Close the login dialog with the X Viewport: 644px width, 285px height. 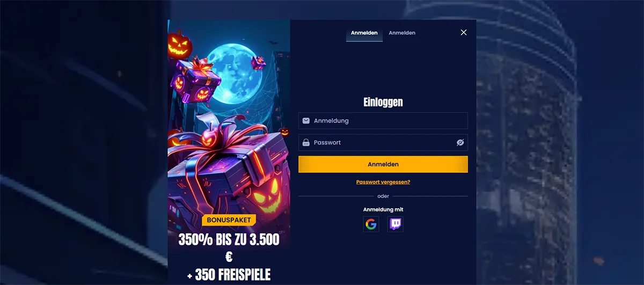(464, 32)
